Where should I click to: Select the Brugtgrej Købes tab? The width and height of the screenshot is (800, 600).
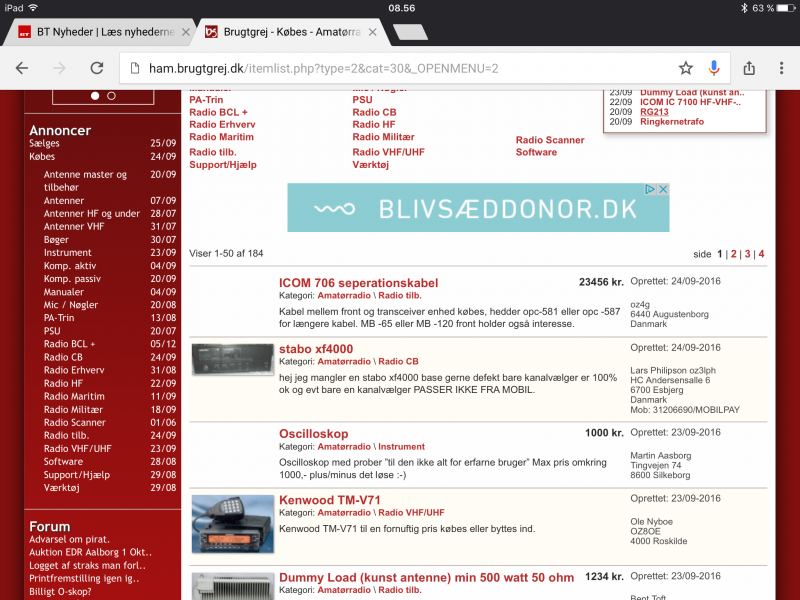[292, 32]
